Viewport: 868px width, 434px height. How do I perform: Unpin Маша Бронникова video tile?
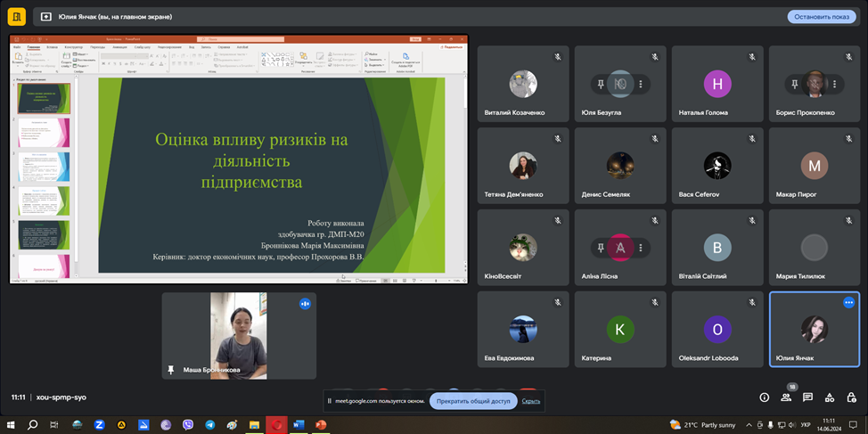[171, 369]
